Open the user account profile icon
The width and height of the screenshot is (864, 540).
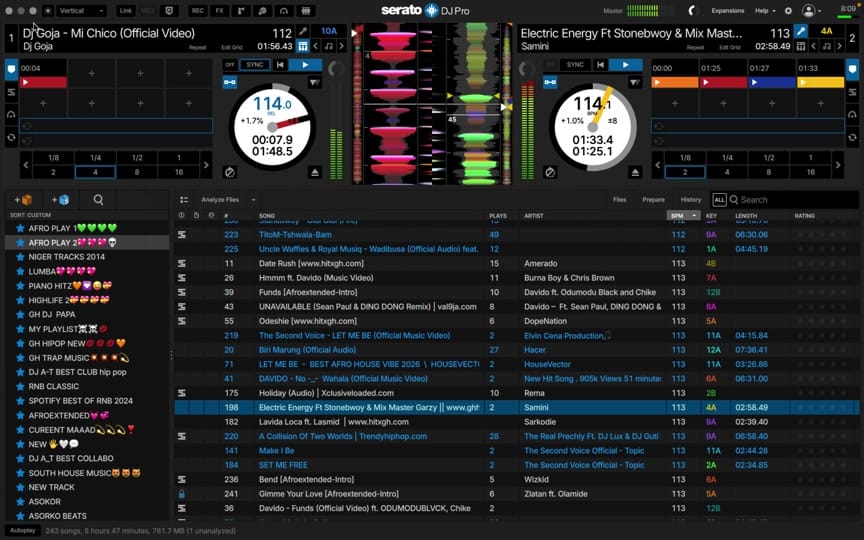[x=808, y=10]
